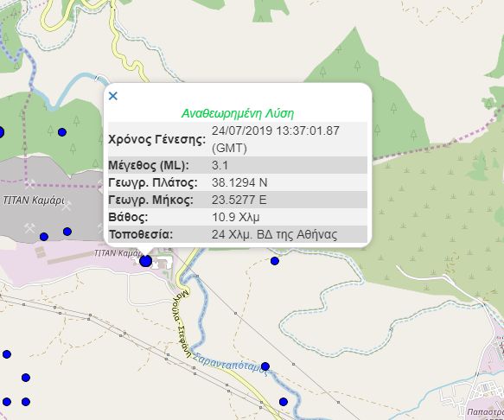Click the magnitude value '3.1'
Image resolution: width=504 pixels, height=420 pixels.
(220, 165)
